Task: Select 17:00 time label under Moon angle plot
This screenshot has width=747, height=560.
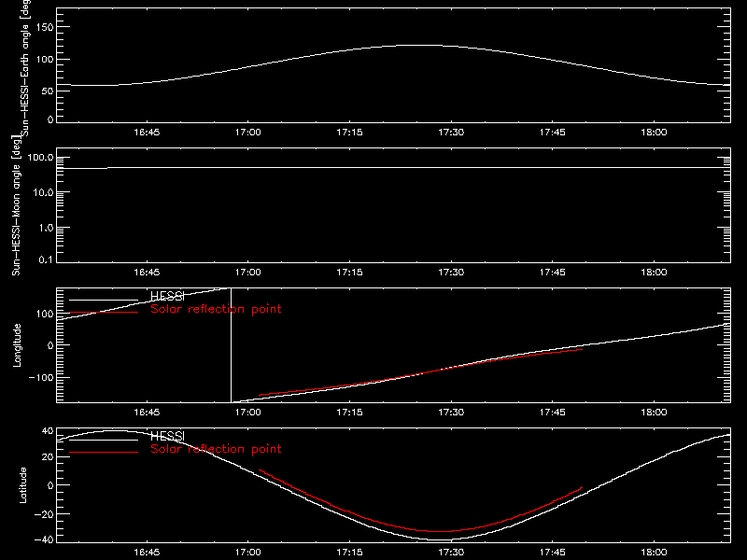Action: point(247,272)
